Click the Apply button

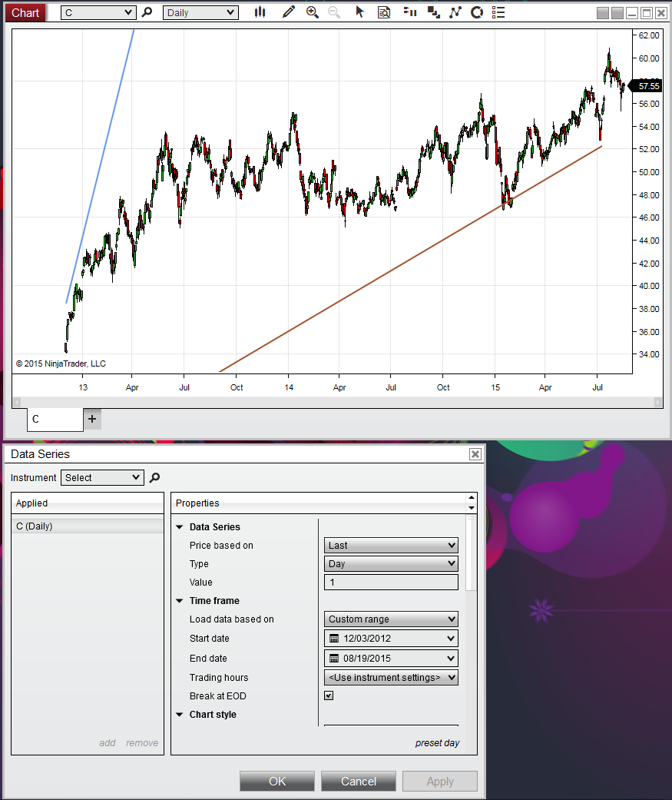[x=440, y=781]
